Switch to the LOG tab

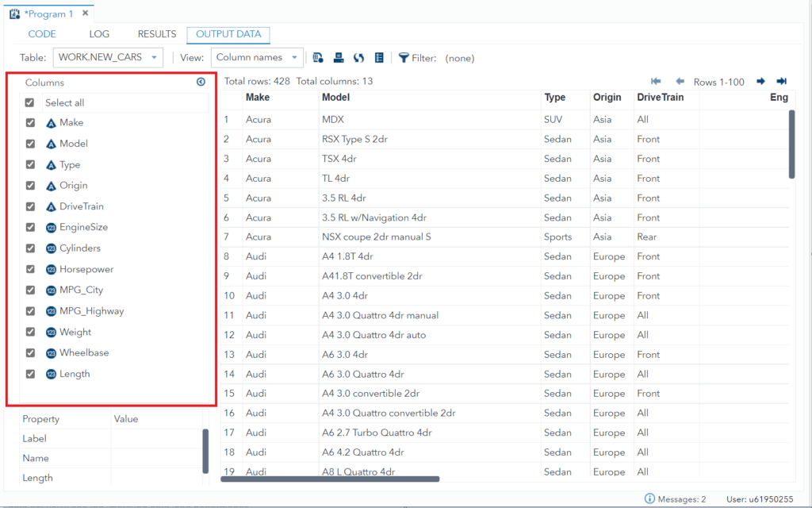(99, 34)
